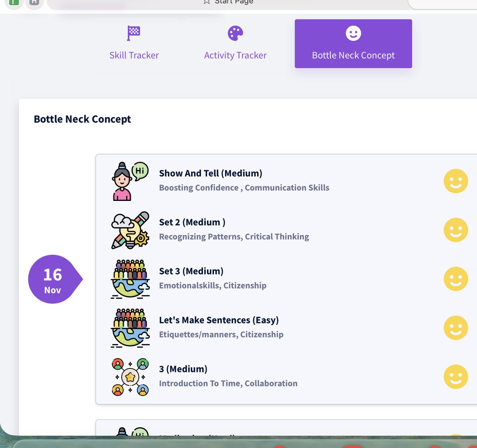Viewport: 477px width, 448px height.
Task: Open Let's Make Sentences (Easy) activity
Action: [x=219, y=320]
